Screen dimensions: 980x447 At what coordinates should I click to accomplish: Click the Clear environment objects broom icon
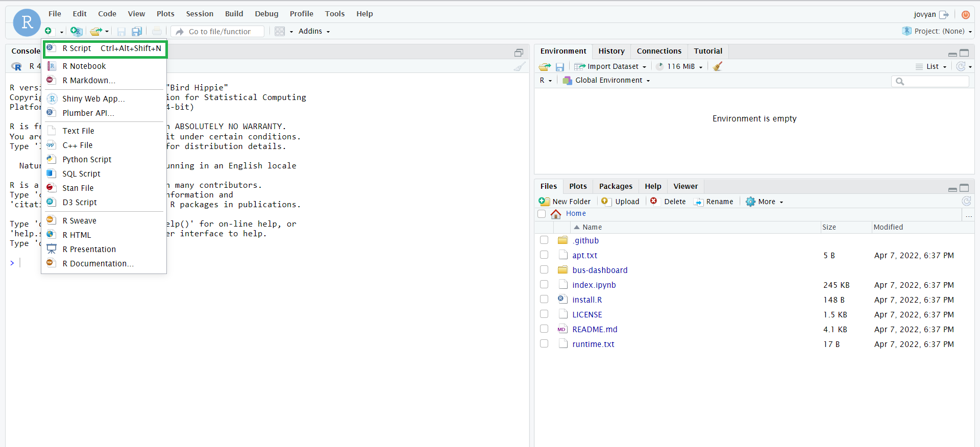pos(718,66)
